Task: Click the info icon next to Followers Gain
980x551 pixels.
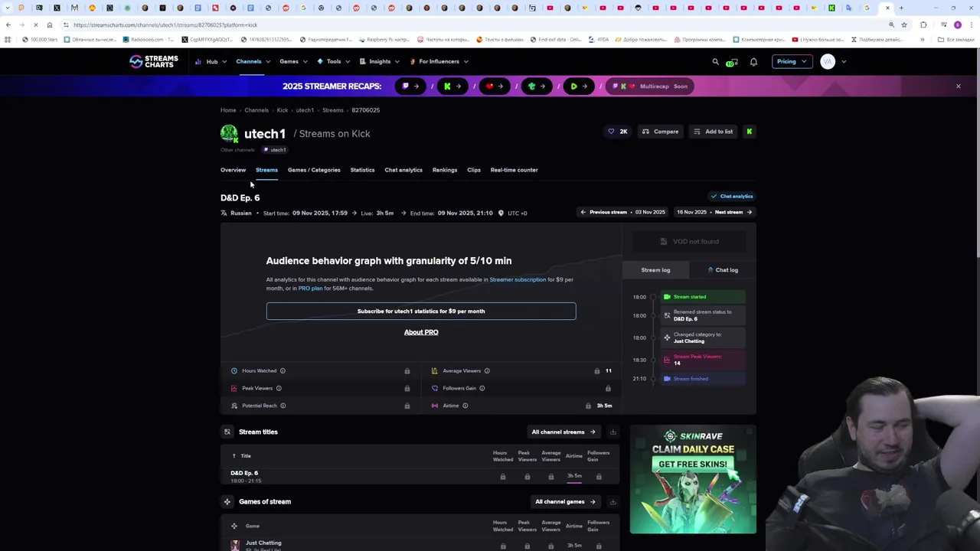Action: coord(482,388)
